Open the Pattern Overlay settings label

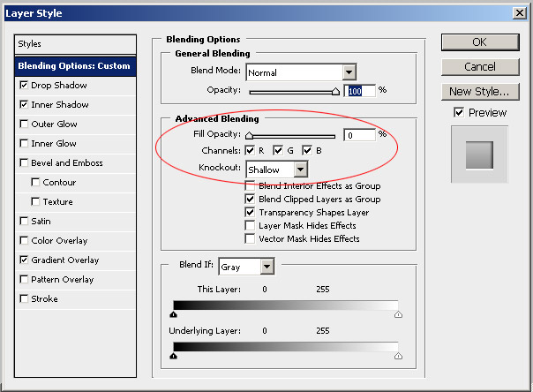pyautogui.click(x=62, y=280)
